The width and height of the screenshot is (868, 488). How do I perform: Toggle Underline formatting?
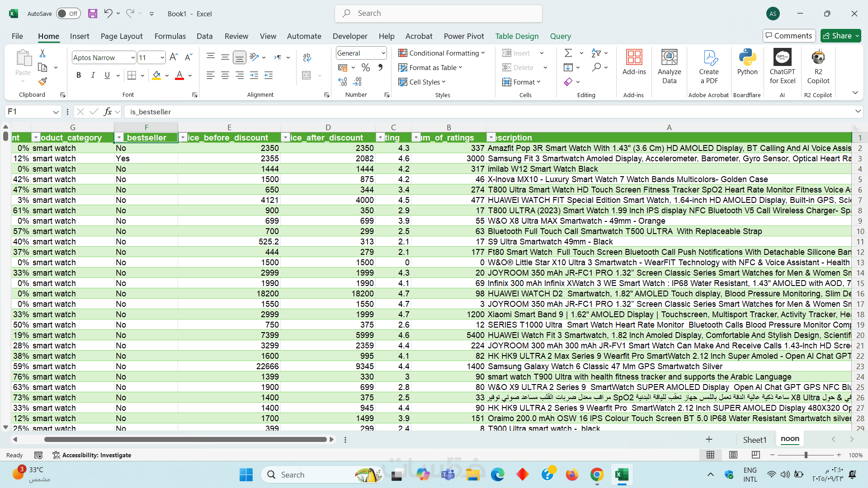point(107,75)
